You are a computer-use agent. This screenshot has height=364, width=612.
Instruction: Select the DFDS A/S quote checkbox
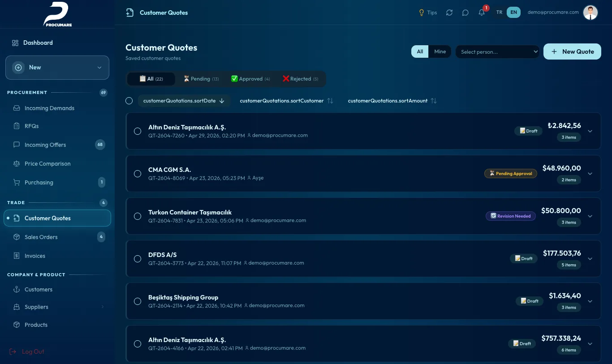[x=138, y=259]
